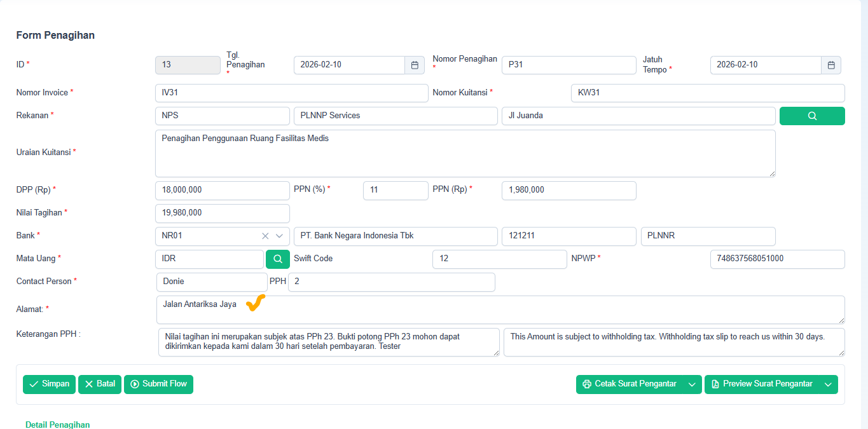Viewport: 868px width, 429px height.
Task: Select the DPP (Rp) amount field
Action: (222, 190)
